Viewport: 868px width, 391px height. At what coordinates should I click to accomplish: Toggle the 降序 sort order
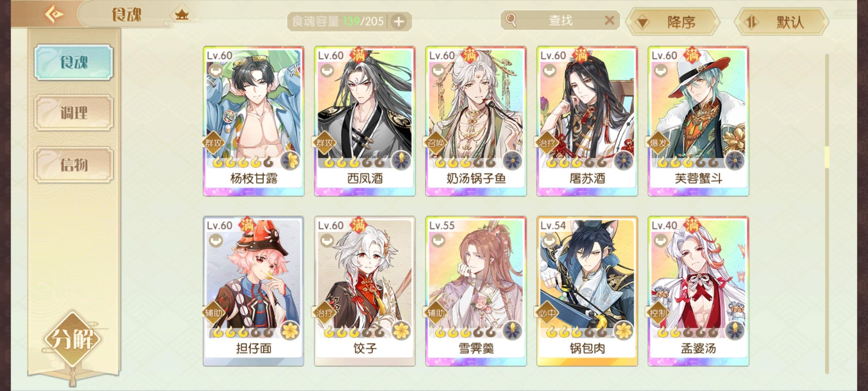pyautogui.click(x=673, y=22)
